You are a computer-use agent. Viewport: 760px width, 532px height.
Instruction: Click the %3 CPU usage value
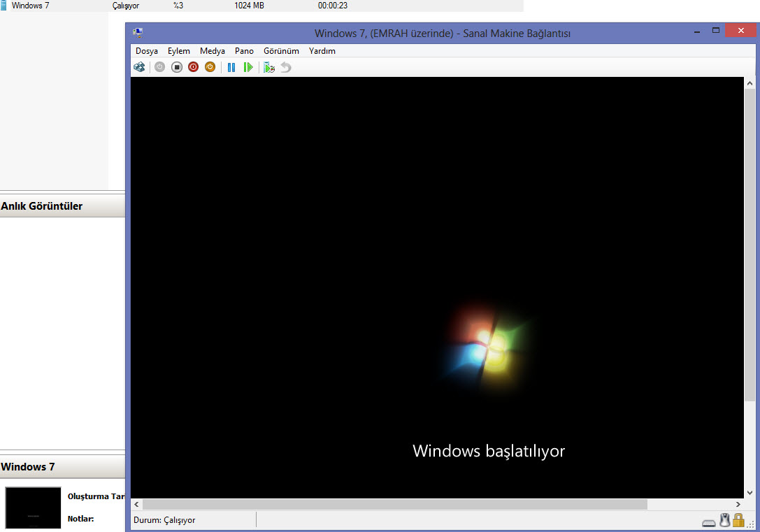pos(178,6)
